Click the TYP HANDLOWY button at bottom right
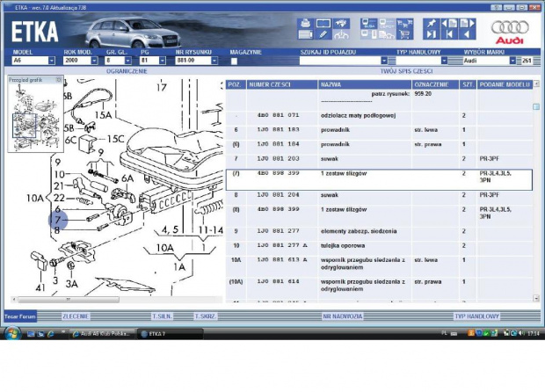The height and width of the screenshot is (392, 545). point(477,315)
